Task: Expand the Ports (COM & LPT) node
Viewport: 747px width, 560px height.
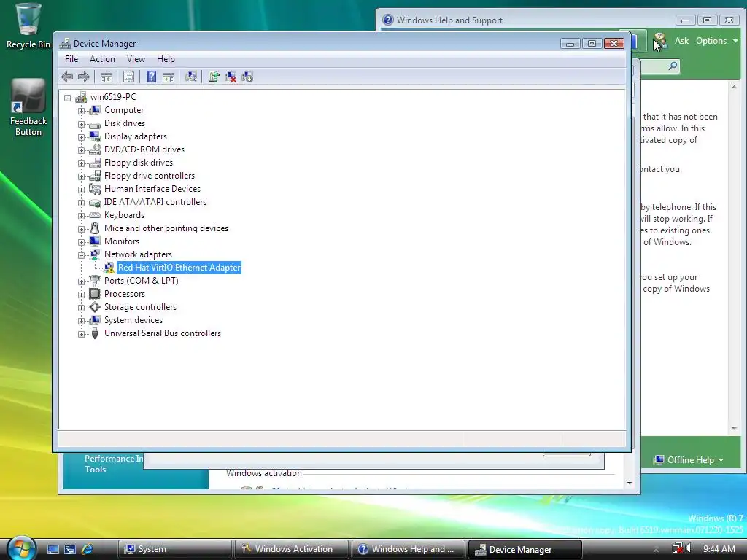Action: (82, 281)
